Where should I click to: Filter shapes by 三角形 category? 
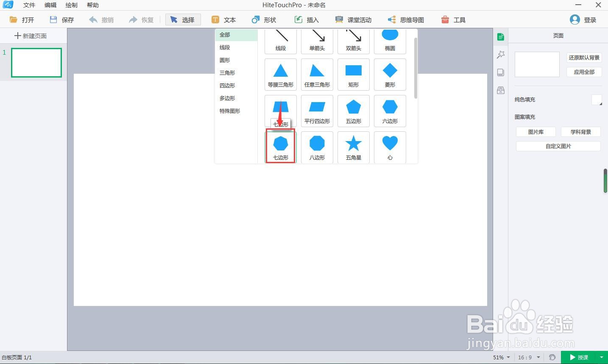click(x=237, y=73)
